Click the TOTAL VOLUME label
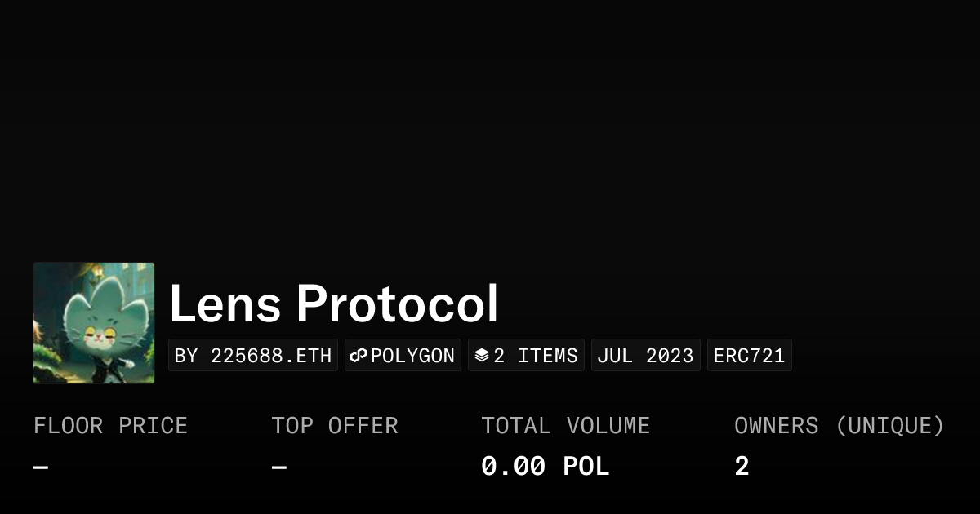Viewport: 980px width, 514px height. point(565,426)
